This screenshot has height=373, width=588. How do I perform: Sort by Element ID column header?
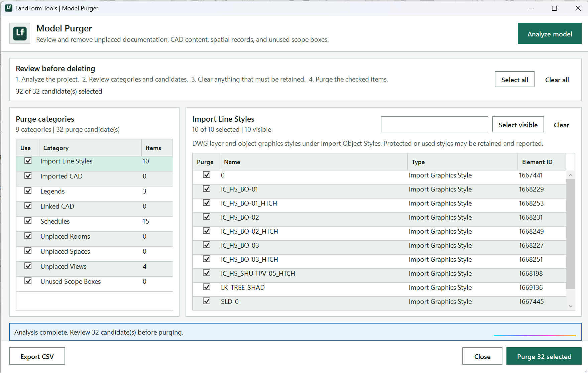pos(542,162)
